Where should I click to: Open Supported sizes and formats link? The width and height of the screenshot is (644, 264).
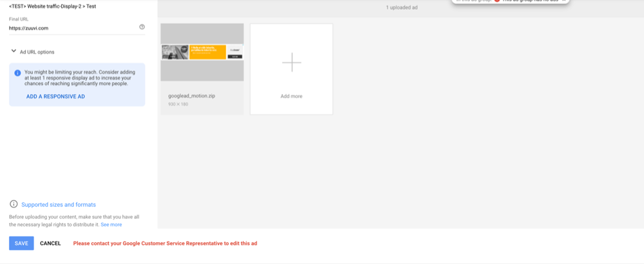[x=58, y=205]
